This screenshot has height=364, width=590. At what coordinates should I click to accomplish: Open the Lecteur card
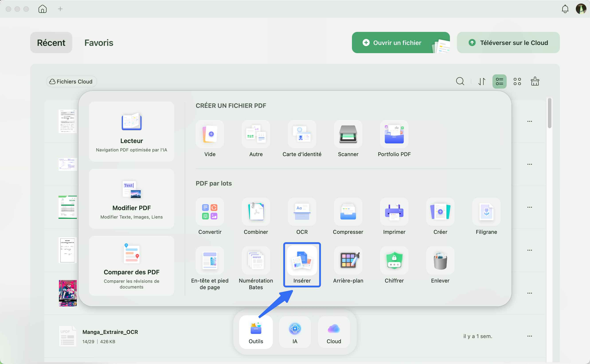[x=131, y=132]
